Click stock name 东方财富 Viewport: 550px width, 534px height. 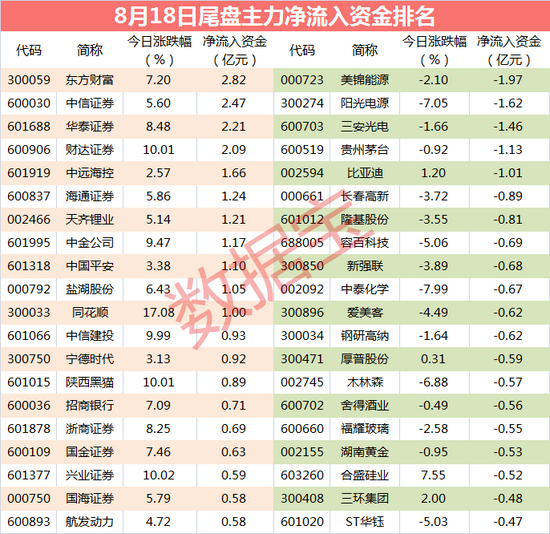click(x=90, y=80)
